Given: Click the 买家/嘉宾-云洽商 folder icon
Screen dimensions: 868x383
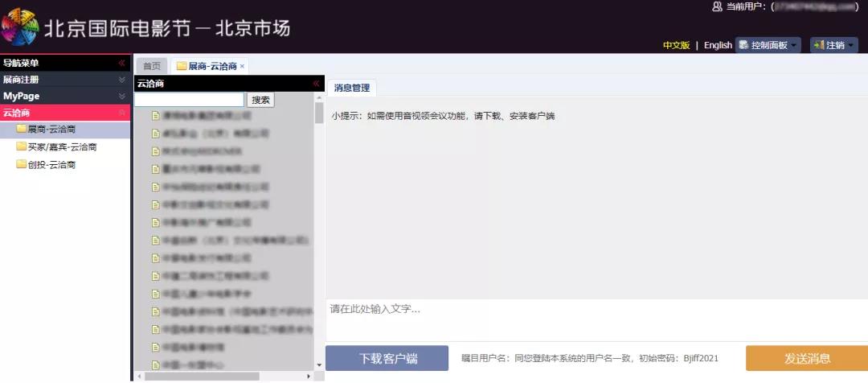Looking at the screenshot, I should point(22,146).
